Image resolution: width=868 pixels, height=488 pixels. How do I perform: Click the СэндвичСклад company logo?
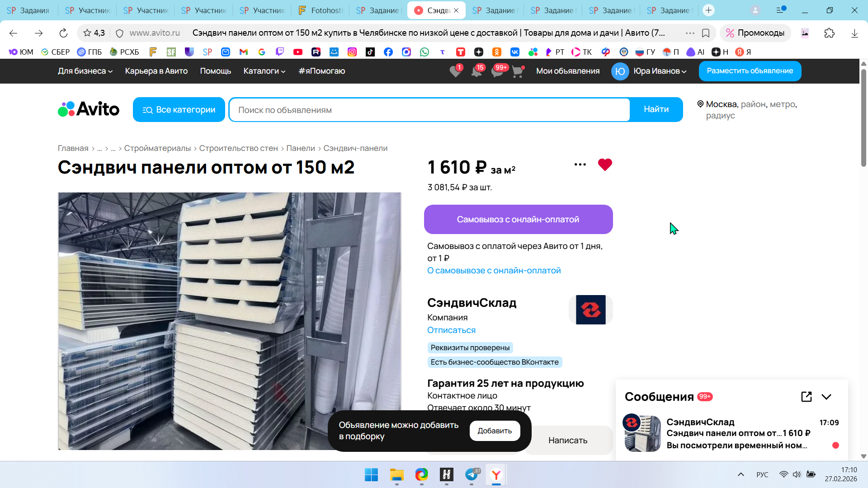coord(590,310)
